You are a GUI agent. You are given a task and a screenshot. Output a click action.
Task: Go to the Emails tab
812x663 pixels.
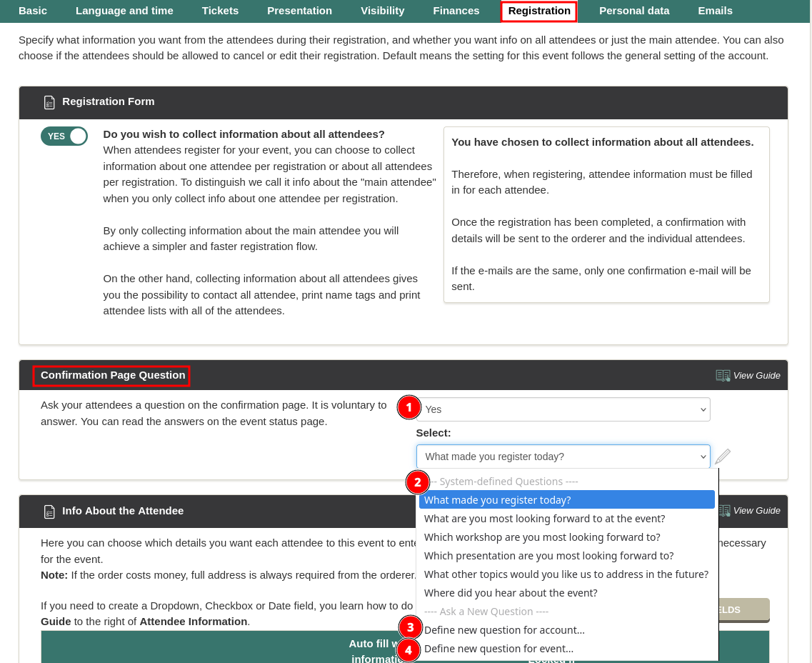[715, 11]
